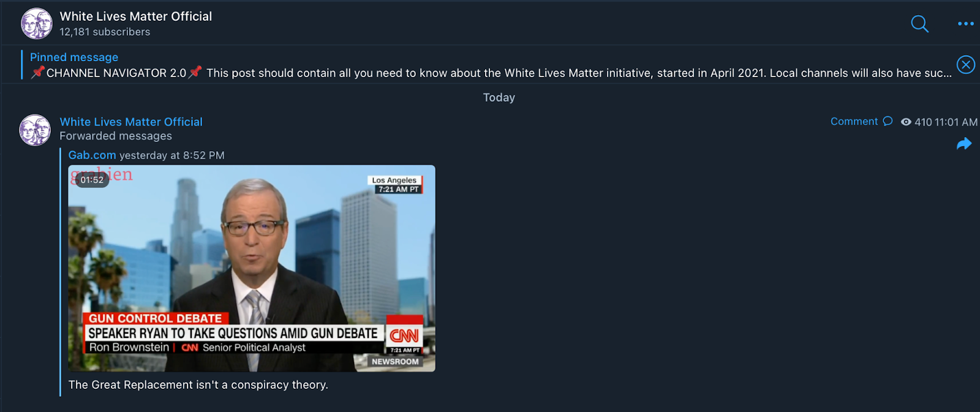Open the channel avatar in the header
This screenshot has width=980, height=412.
pos(36,24)
